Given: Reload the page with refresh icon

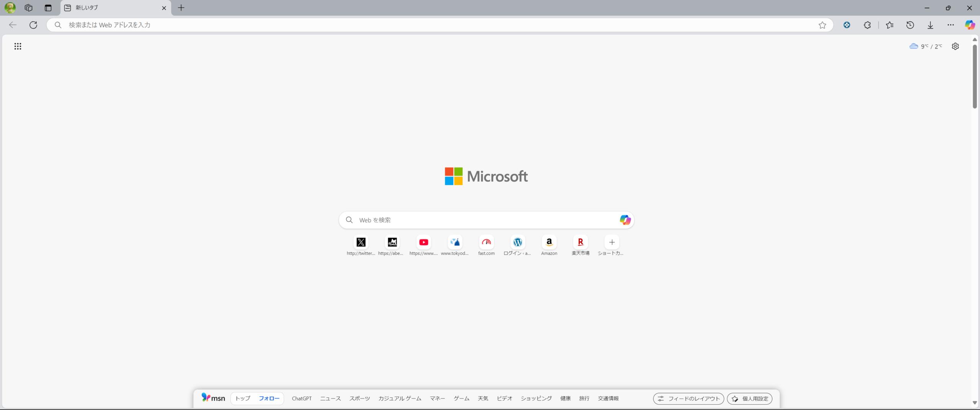Looking at the screenshot, I should click(33, 25).
